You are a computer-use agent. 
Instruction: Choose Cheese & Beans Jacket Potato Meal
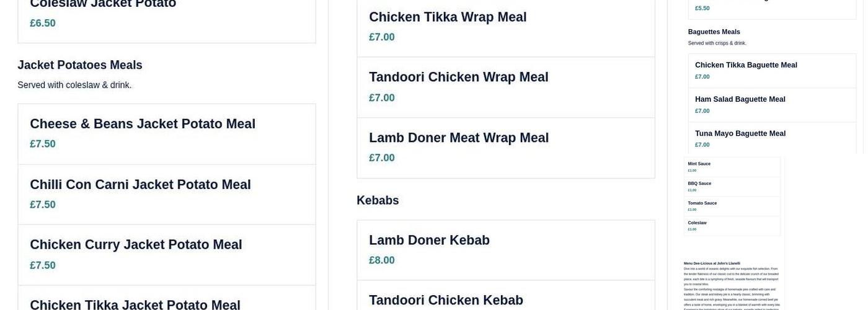(166, 133)
